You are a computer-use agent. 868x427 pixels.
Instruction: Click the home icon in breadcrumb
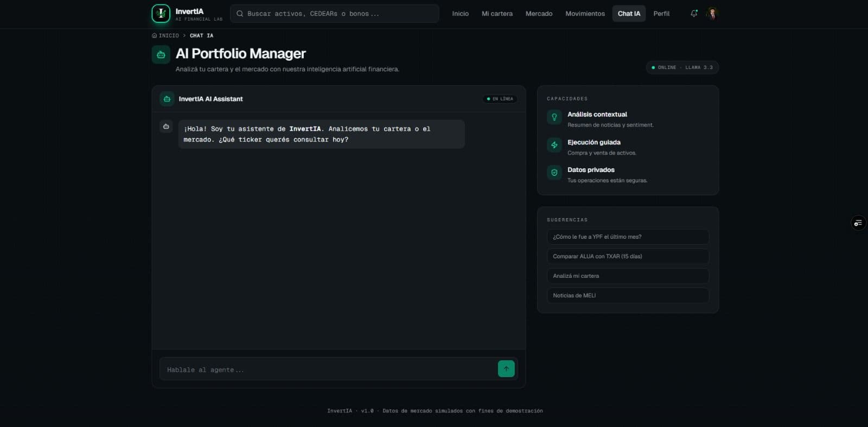click(x=155, y=35)
